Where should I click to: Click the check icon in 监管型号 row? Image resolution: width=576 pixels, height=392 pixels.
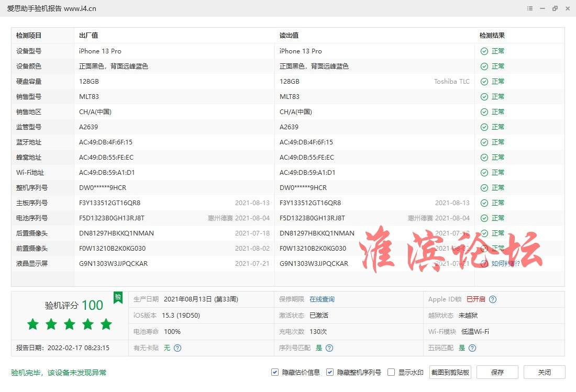tap(484, 127)
